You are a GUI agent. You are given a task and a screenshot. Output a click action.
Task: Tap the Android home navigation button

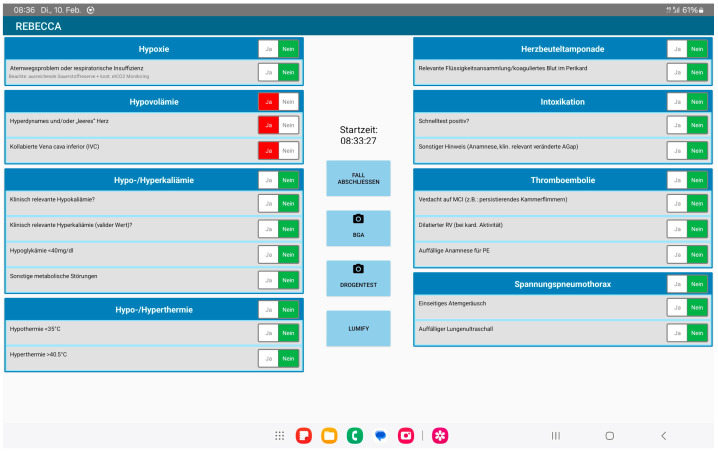point(609,436)
